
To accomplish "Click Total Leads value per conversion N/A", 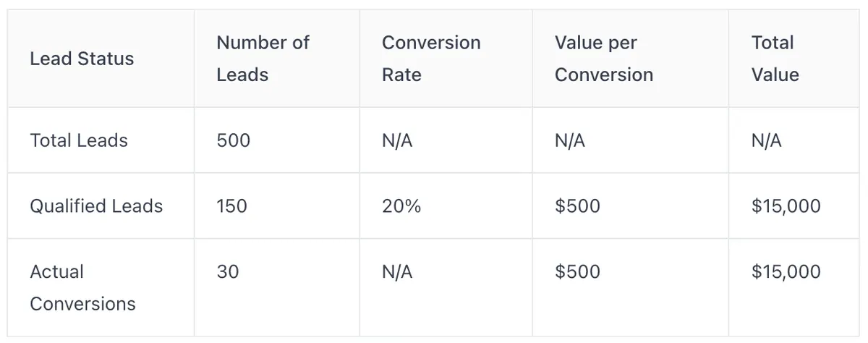I will point(570,140).
